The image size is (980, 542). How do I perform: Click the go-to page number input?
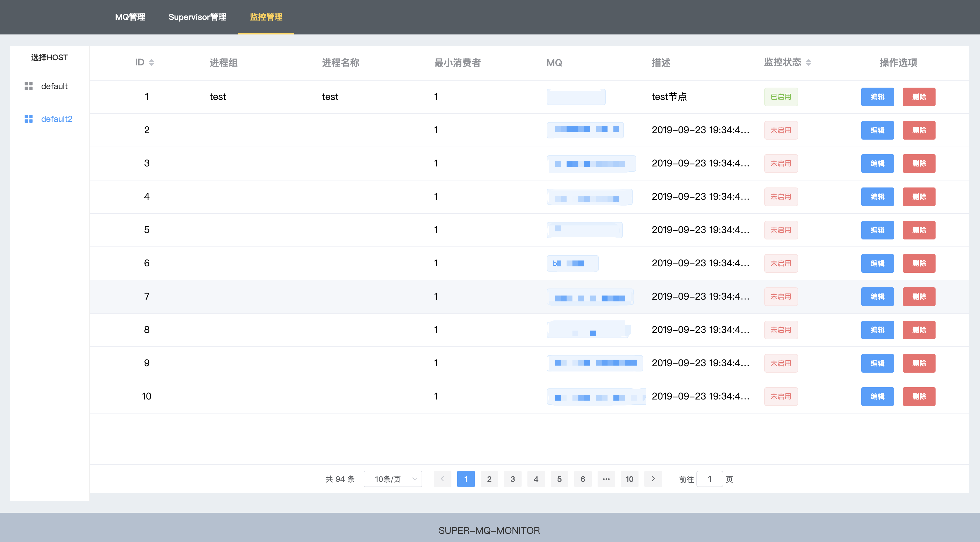[710, 479]
